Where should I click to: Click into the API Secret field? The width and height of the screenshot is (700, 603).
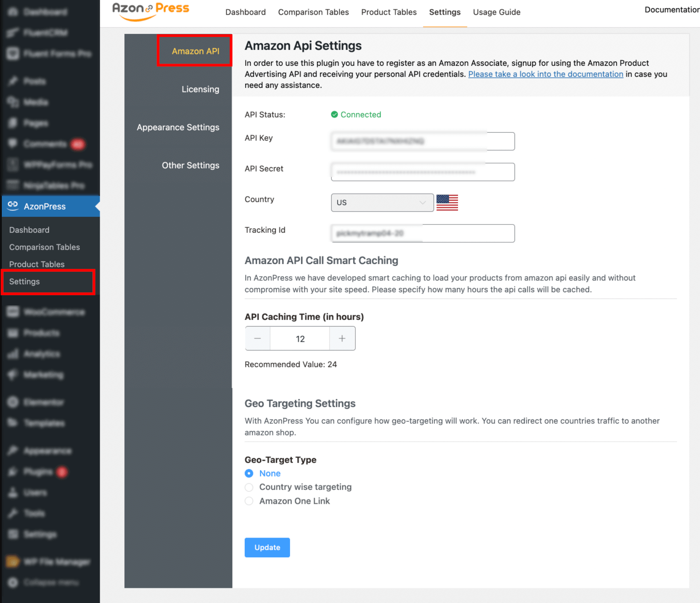click(423, 172)
